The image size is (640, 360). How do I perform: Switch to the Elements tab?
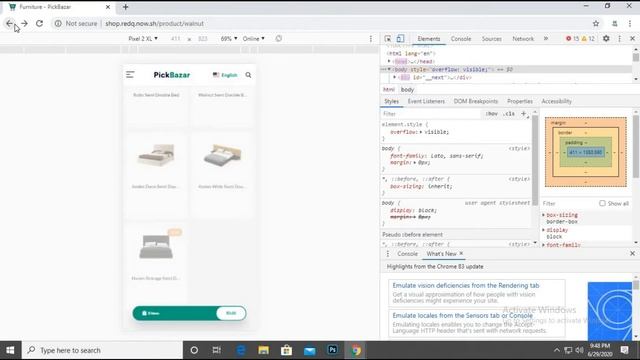click(429, 38)
